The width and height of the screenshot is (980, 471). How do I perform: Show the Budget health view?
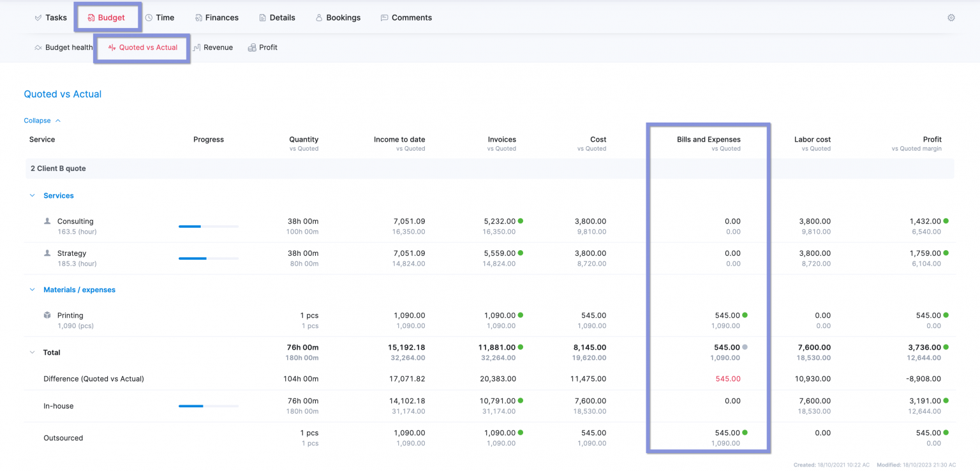(x=63, y=48)
